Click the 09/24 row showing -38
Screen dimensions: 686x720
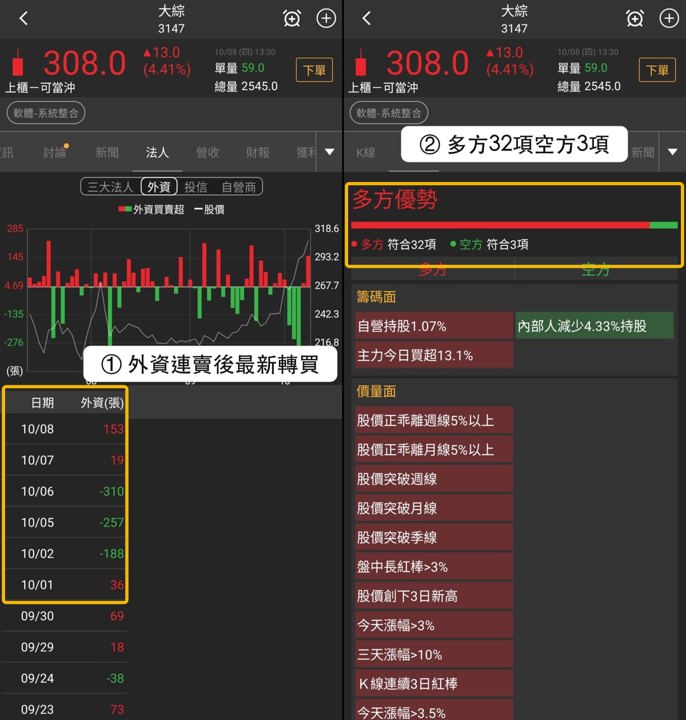66,679
